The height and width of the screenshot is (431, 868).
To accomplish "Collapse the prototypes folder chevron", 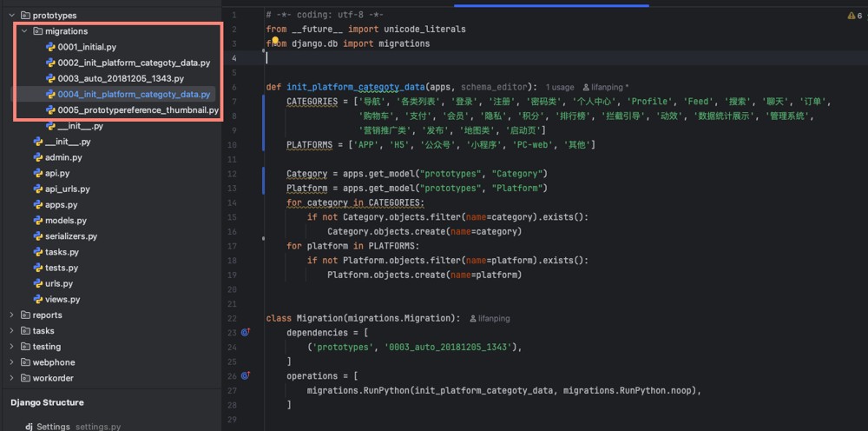I will (11, 16).
